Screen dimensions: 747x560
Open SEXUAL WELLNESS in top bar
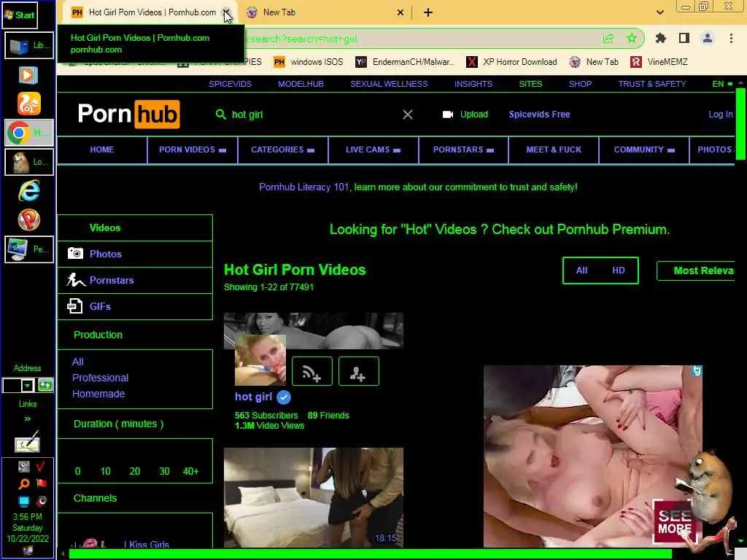click(x=389, y=84)
